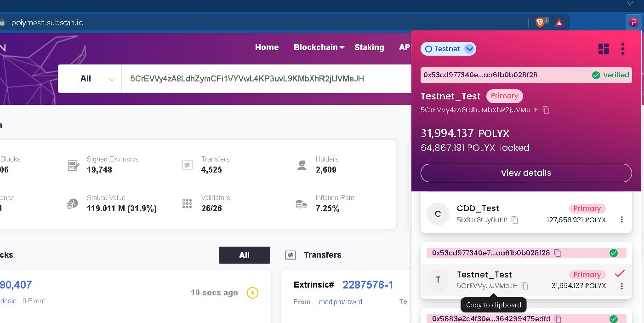Copy the CDD_Test account address
This screenshot has height=323, width=644.
(x=515, y=220)
